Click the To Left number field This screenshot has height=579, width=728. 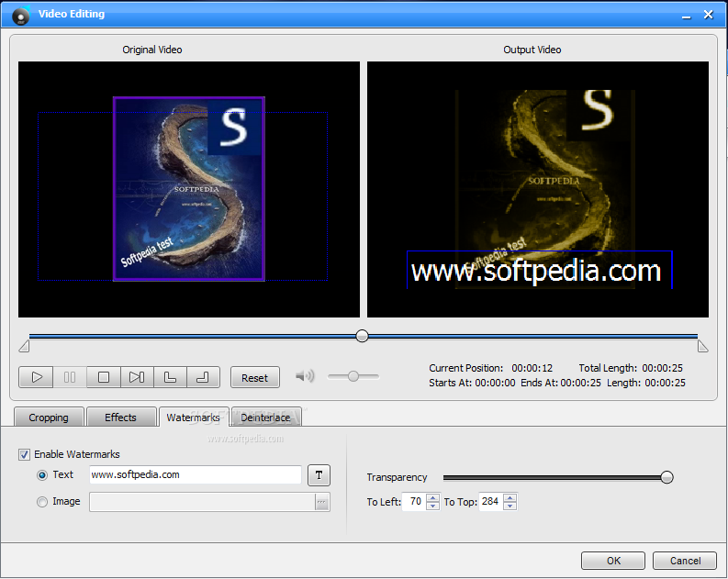coord(415,502)
